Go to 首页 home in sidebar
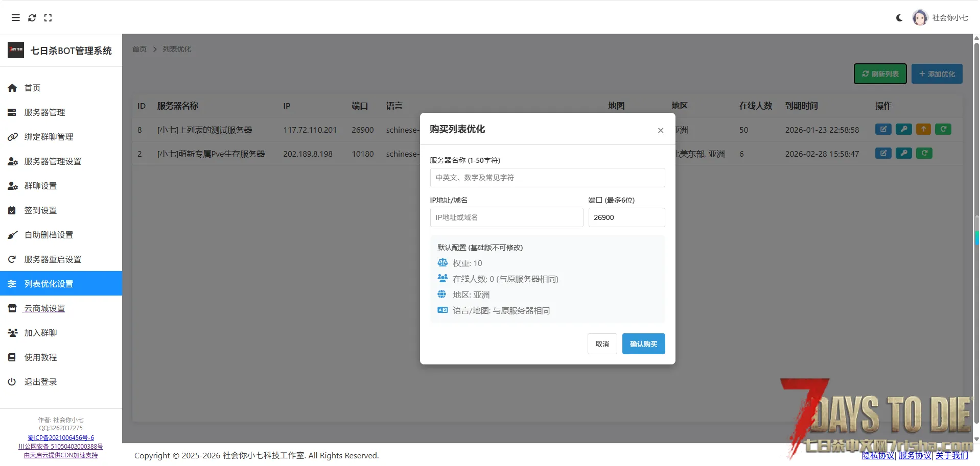The width and height of the screenshot is (980, 466). coord(33,88)
